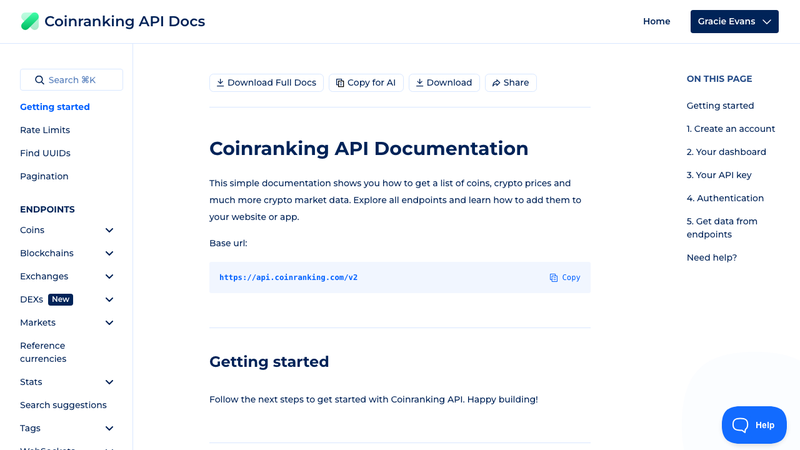Open Getting started in the left sidebar
This screenshot has width=800, height=450.
point(55,107)
